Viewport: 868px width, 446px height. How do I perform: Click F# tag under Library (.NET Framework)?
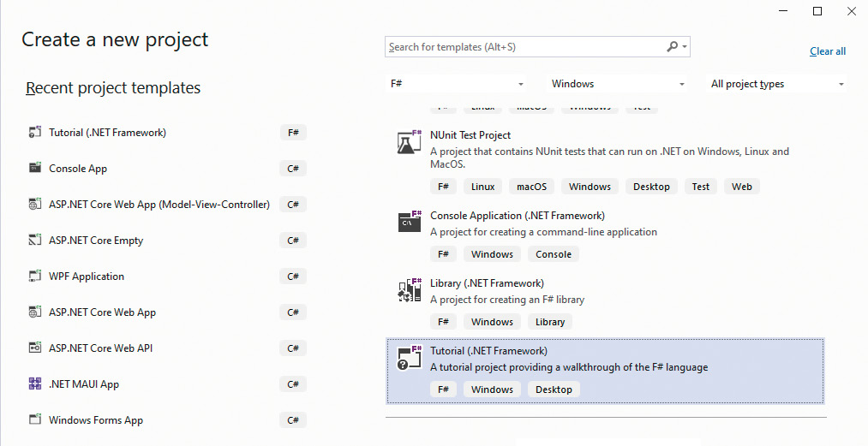point(443,322)
